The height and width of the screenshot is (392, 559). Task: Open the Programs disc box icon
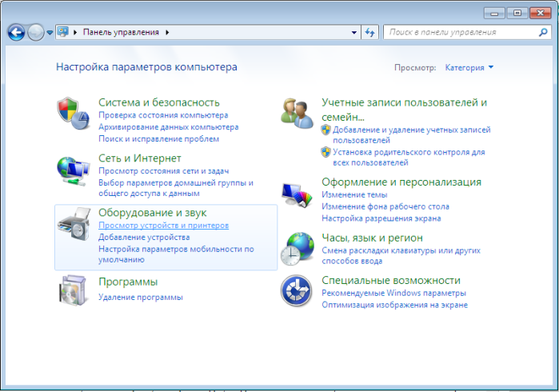[x=72, y=290]
